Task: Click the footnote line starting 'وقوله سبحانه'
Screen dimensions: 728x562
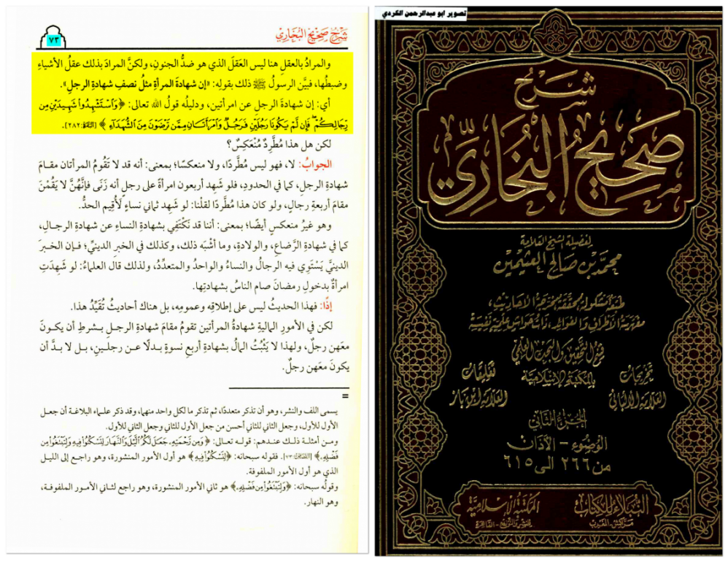Action: (x=190, y=488)
